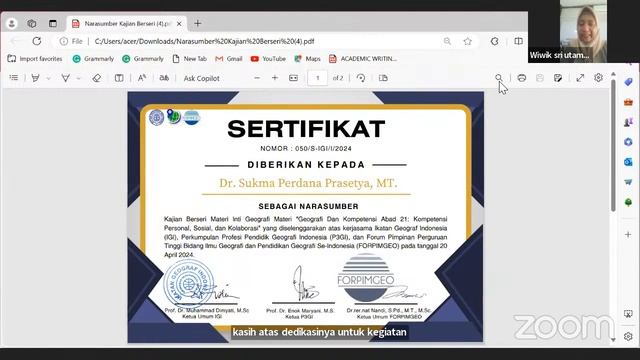Rotate the PDF page
Viewport: 640px width, 360px height.
(x=361, y=78)
